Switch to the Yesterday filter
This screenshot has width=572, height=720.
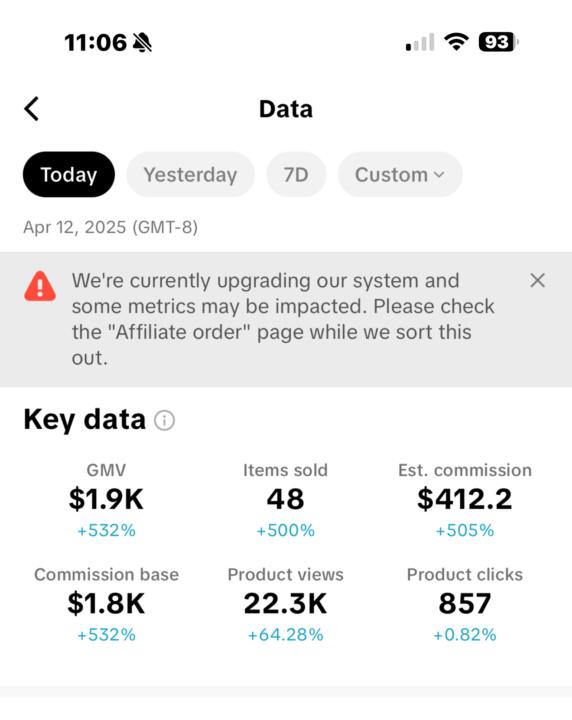(191, 174)
